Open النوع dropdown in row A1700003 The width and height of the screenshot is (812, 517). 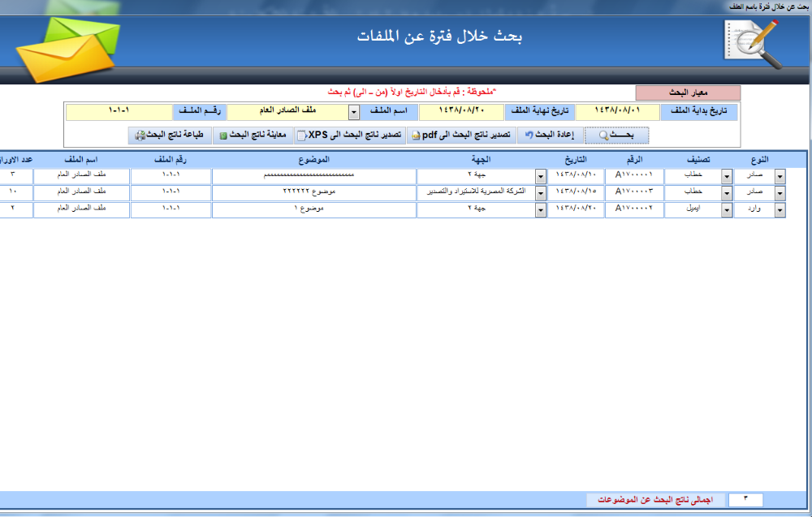coord(780,193)
